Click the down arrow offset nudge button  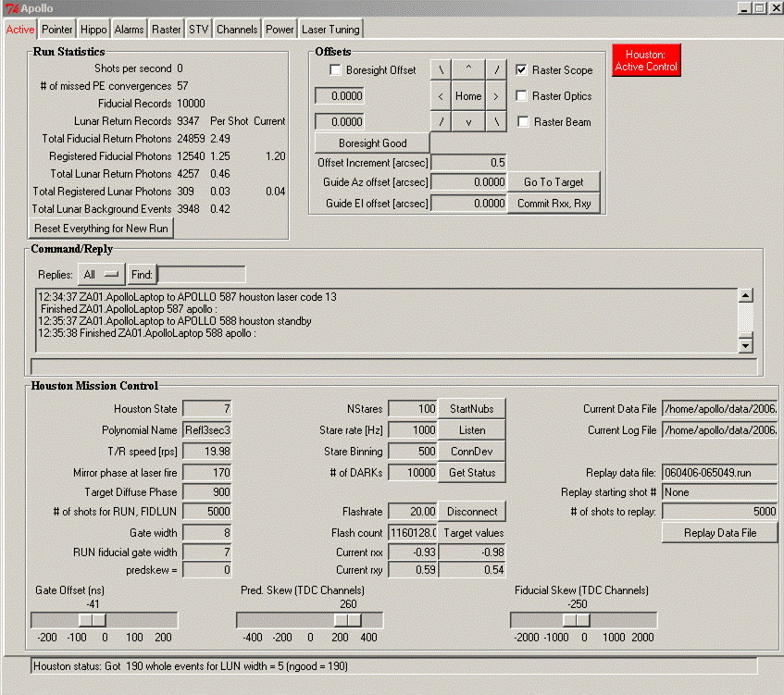pyautogui.click(x=468, y=121)
